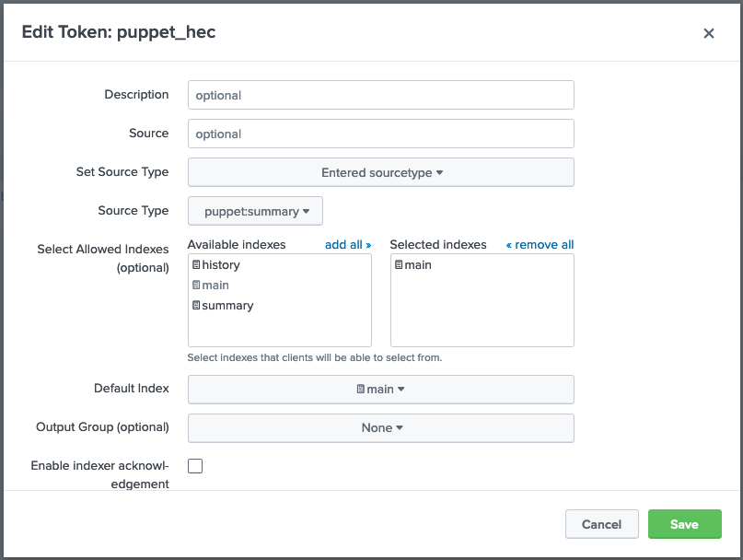Open the Set Source Type dropdown
The image size is (743, 560).
[380, 172]
